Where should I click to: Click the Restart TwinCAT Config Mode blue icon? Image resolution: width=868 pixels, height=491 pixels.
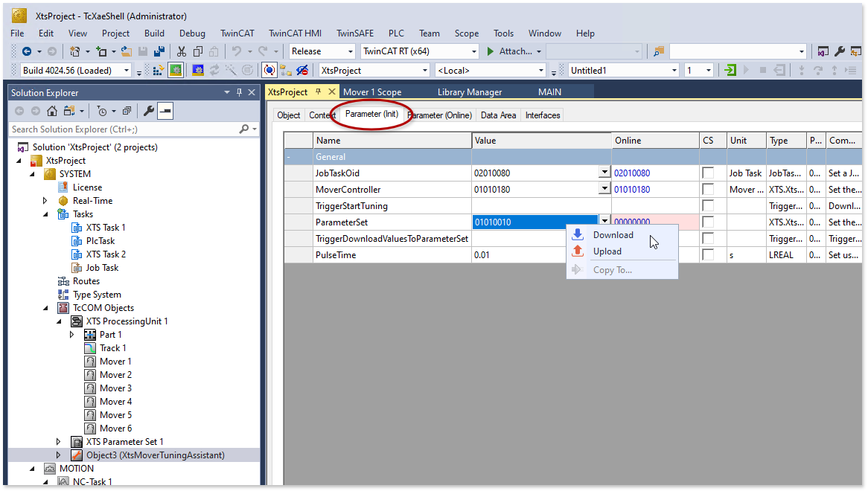(197, 70)
